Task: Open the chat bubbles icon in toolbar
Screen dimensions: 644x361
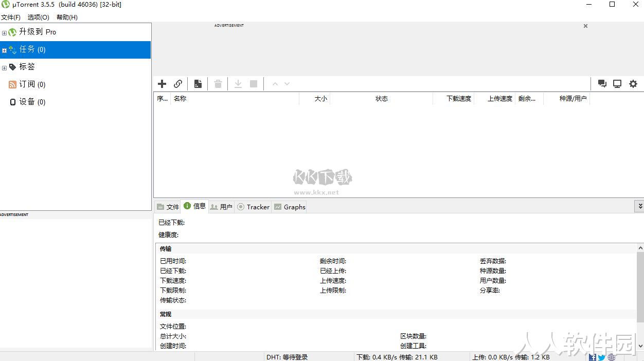Action: click(602, 84)
